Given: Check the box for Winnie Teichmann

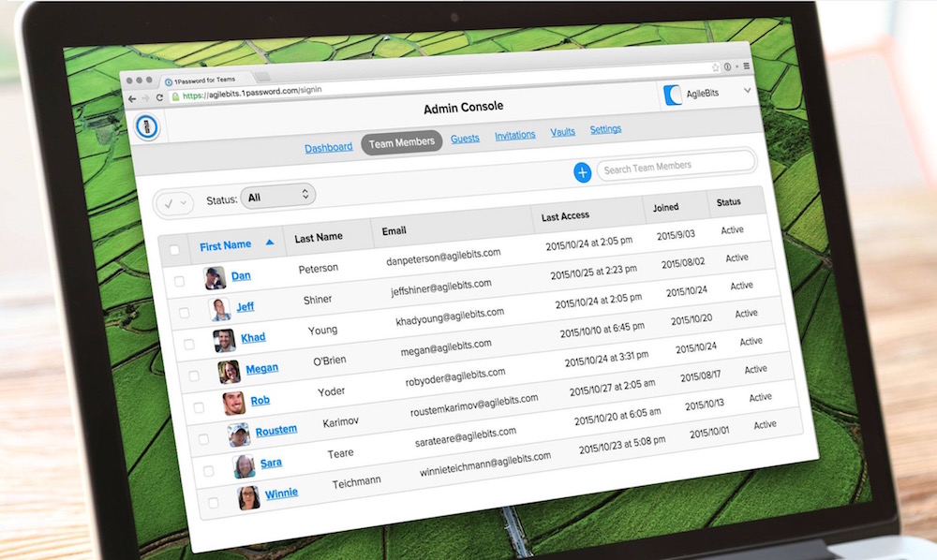Looking at the screenshot, I should [x=213, y=503].
